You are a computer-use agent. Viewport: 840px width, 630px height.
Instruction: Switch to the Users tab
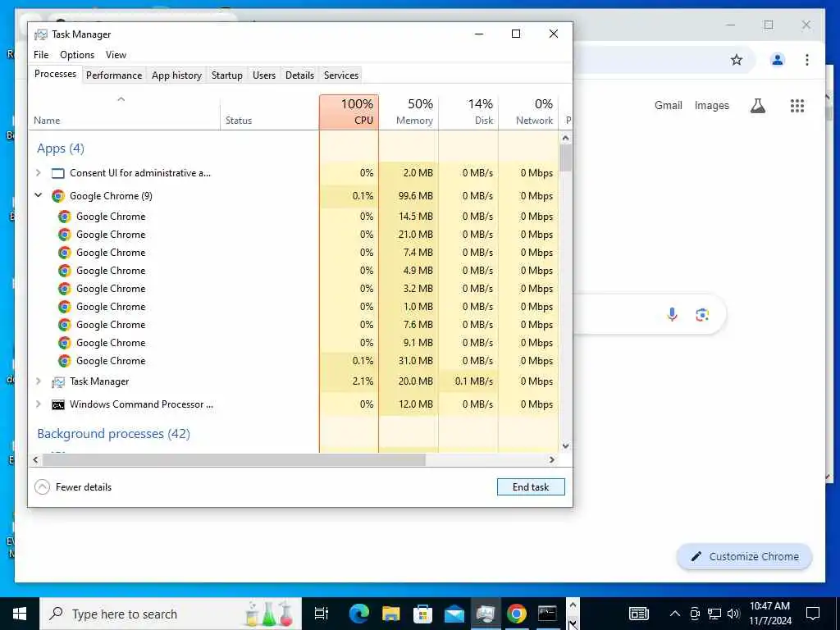264,75
